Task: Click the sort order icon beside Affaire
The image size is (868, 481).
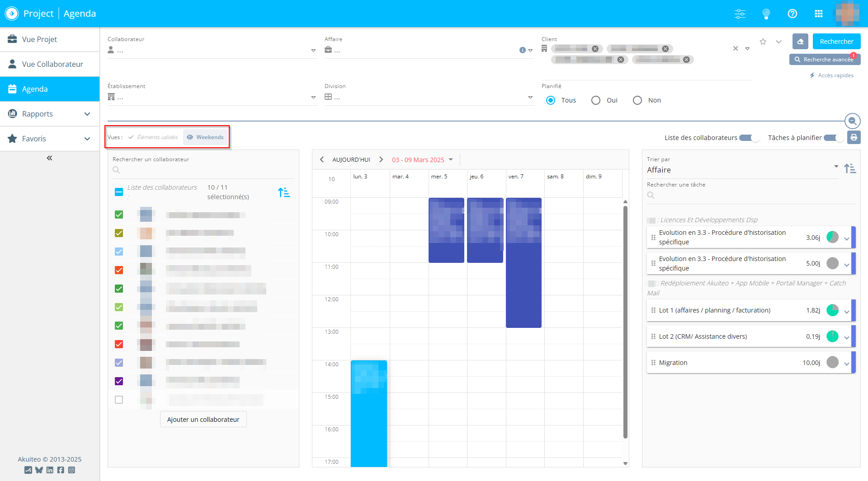Action: tap(850, 169)
